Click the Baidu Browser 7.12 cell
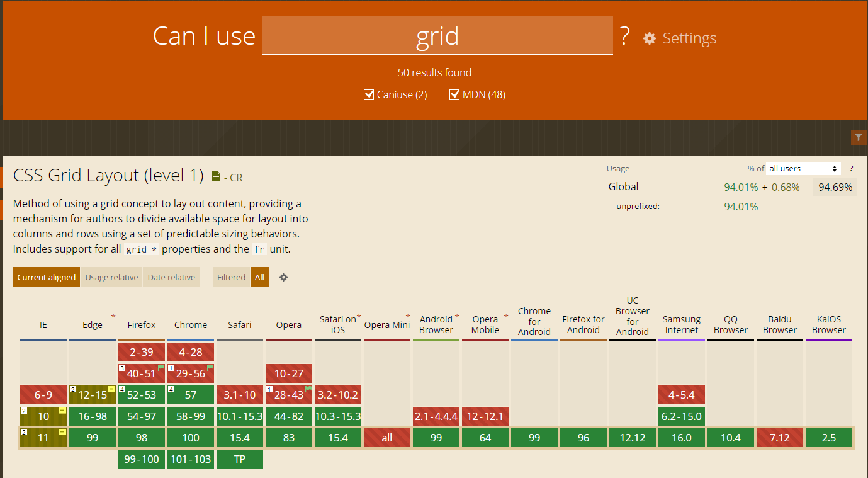The height and width of the screenshot is (478, 868). coord(780,438)
